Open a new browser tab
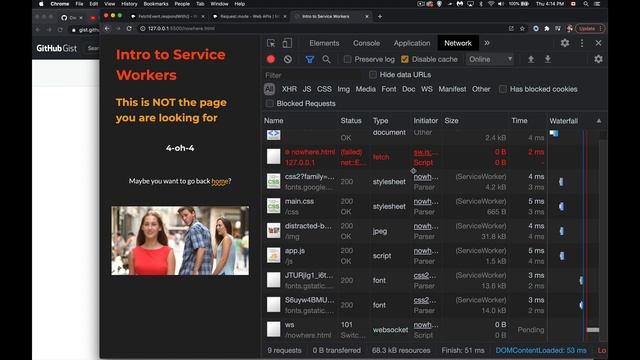 pyautogui.click(x=380, y=17)
